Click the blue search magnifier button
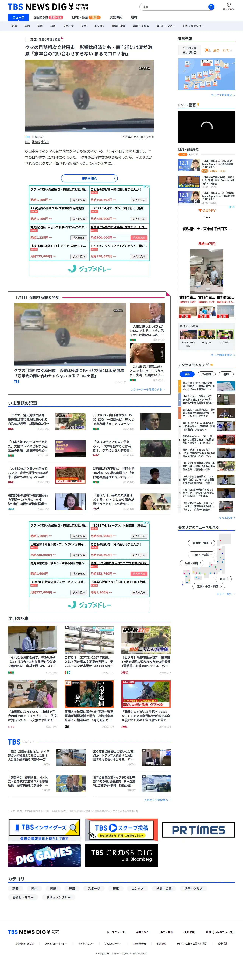 211,7
